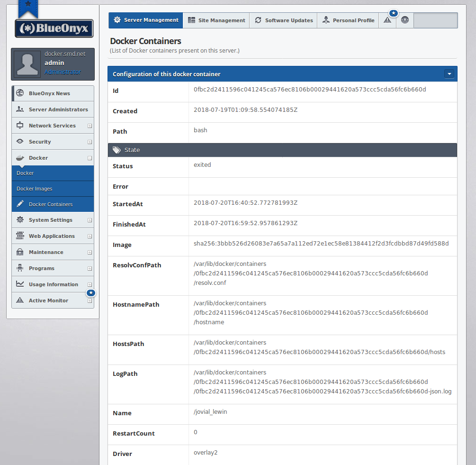
Task: Click the Docker Containers page heading
Action: (x=145, y=41)
